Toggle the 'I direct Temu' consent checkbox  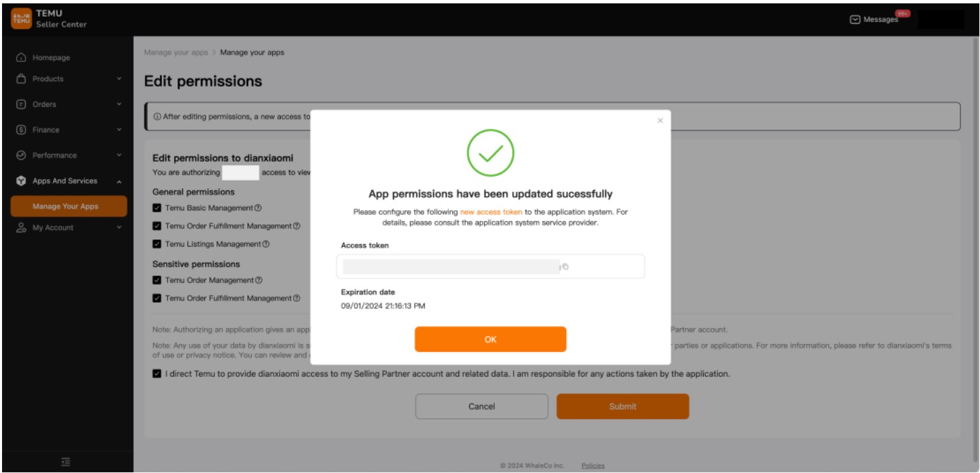[157, 373]
